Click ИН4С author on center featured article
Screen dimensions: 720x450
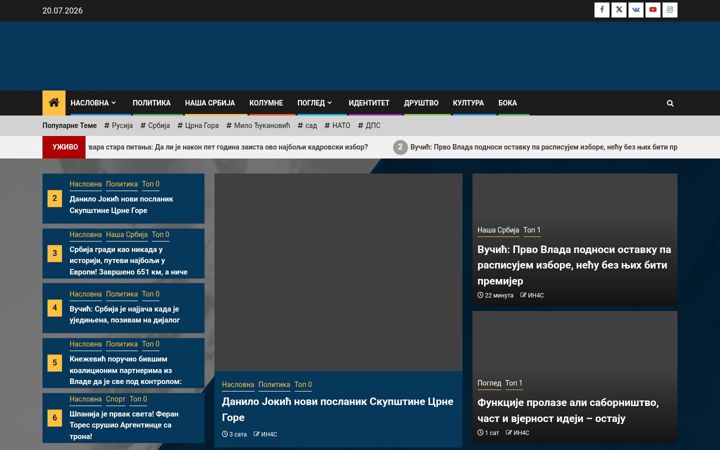pos(265,434)
